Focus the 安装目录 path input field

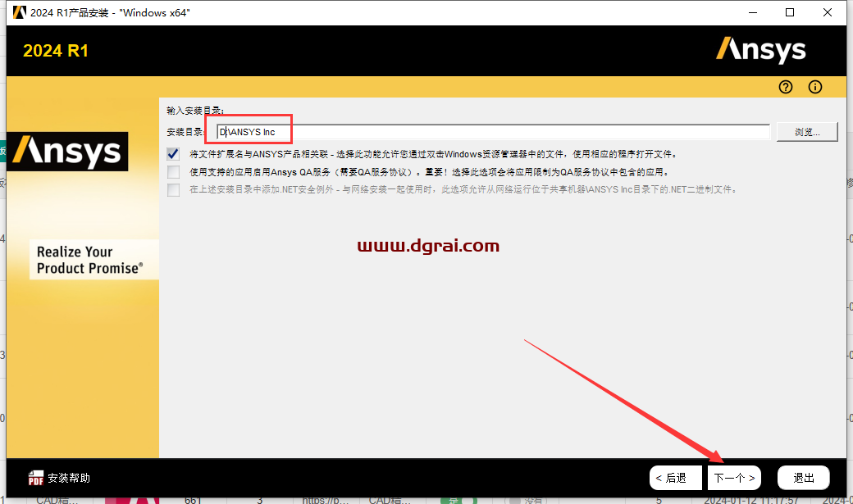494,132
